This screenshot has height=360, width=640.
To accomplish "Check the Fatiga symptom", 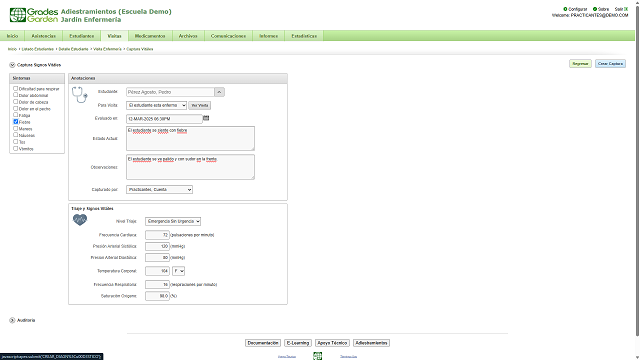I will pyautogui.click(x=16, y=115).
